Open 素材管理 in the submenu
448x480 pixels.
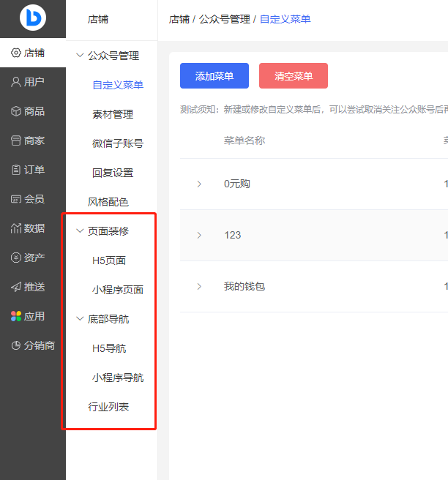pyautogui.click(x=113, y=114)
